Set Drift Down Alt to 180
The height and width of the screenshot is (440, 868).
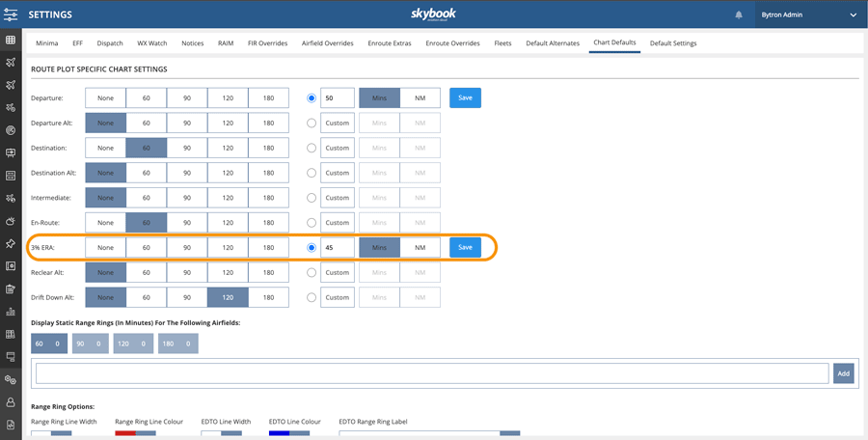pos(268,297)
